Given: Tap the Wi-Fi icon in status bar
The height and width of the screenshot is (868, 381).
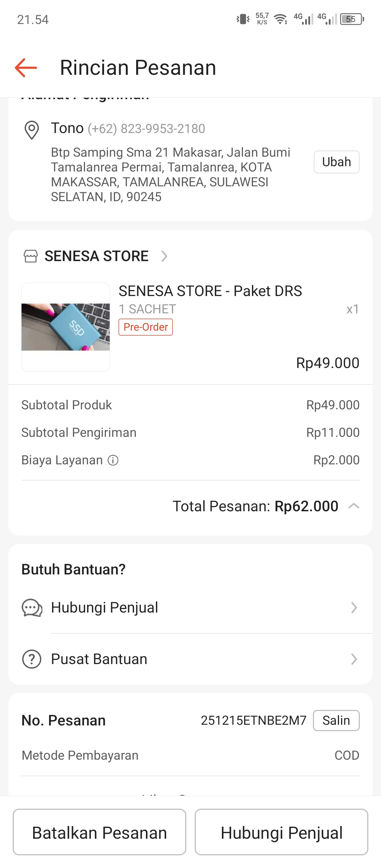Looking at the screenshot, I should [x=280, y=19].
